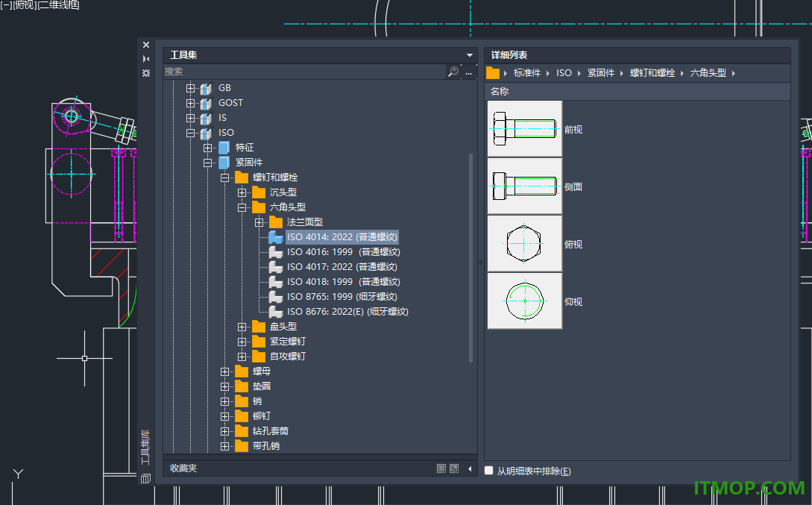This screenshot has width=812, height=505.
Task: Expand the GOST standards node
Action: click(x=191, y=103)
